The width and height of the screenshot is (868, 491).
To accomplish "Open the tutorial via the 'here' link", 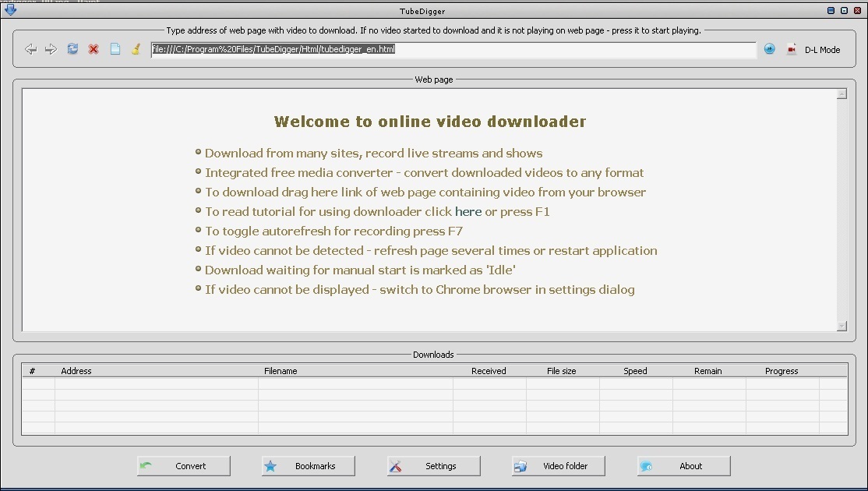I will point(468,211).
